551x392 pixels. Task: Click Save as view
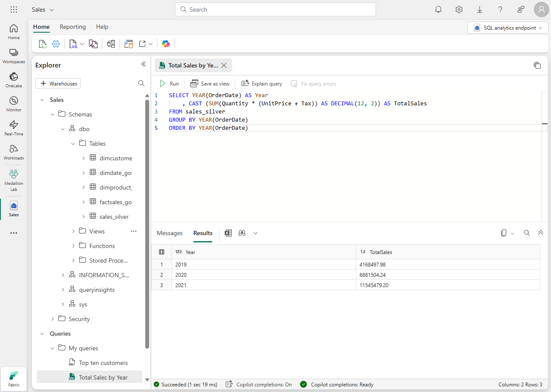pos(210,83)
